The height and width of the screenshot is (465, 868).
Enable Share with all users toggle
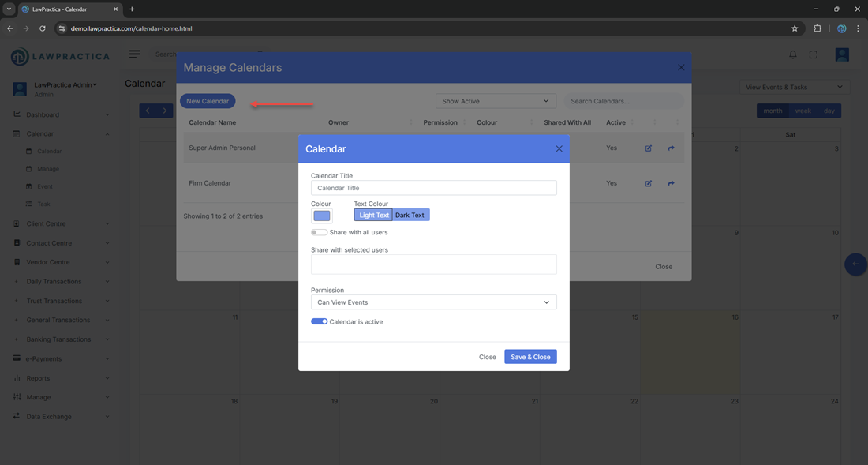point(319,233)
